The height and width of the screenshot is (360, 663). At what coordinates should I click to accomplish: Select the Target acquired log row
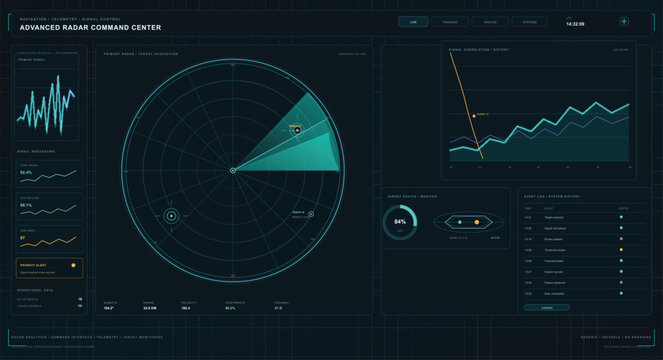584,217
